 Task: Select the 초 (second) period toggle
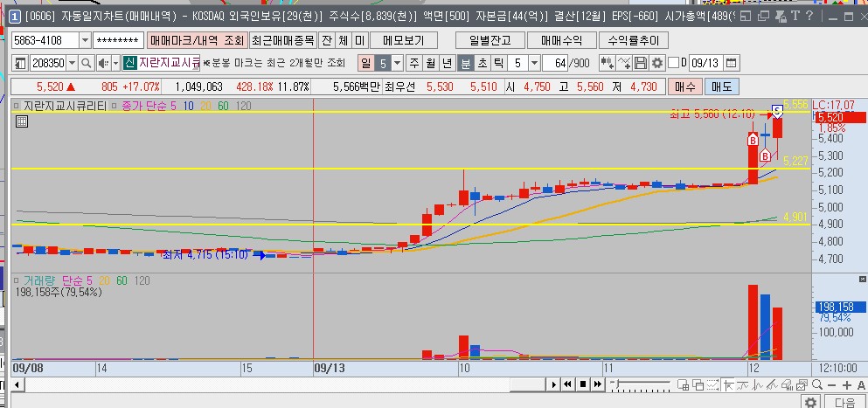(x=483, y=63)
